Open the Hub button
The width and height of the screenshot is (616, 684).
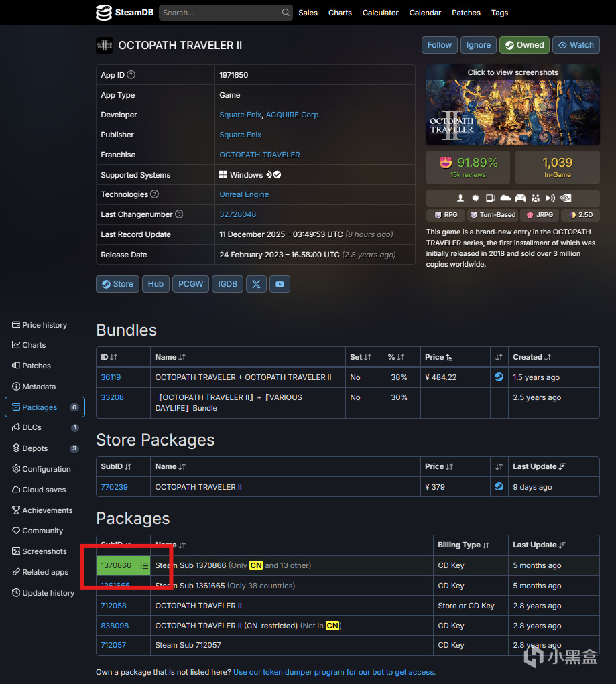[156, 284]
